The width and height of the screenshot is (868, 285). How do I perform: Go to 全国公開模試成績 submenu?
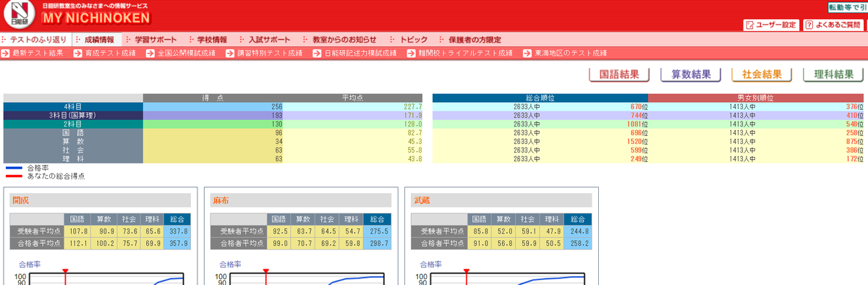(x=187, y=54)
